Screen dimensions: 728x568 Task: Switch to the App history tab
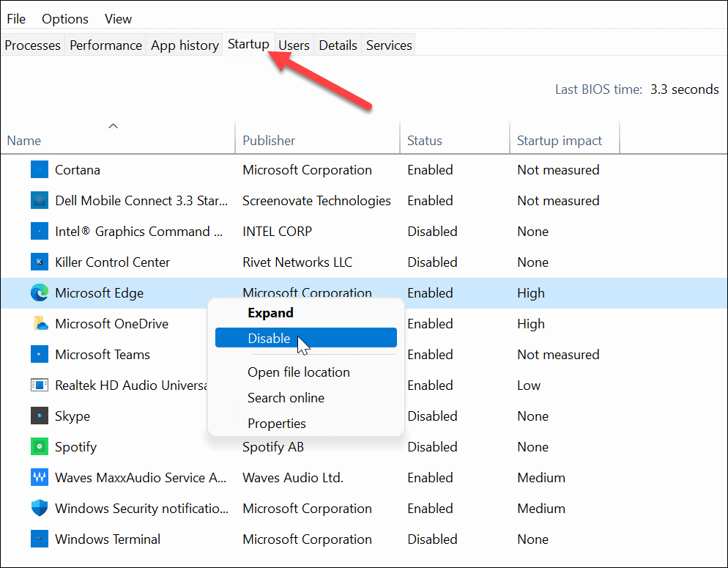tap(185, 45)
